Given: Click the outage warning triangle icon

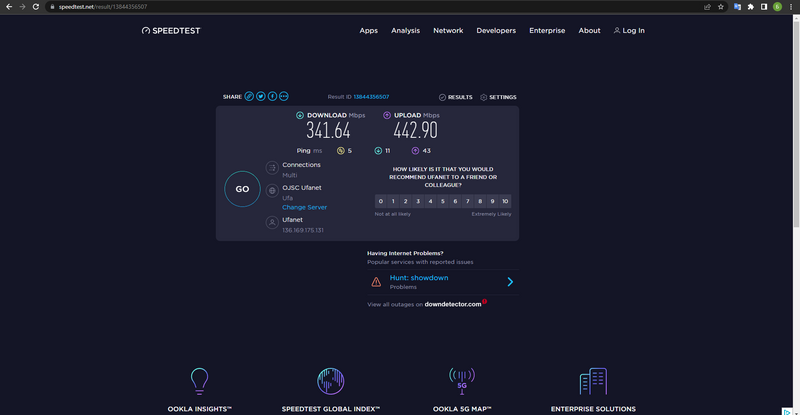Looking at the screenshot, I should (376, 282).
